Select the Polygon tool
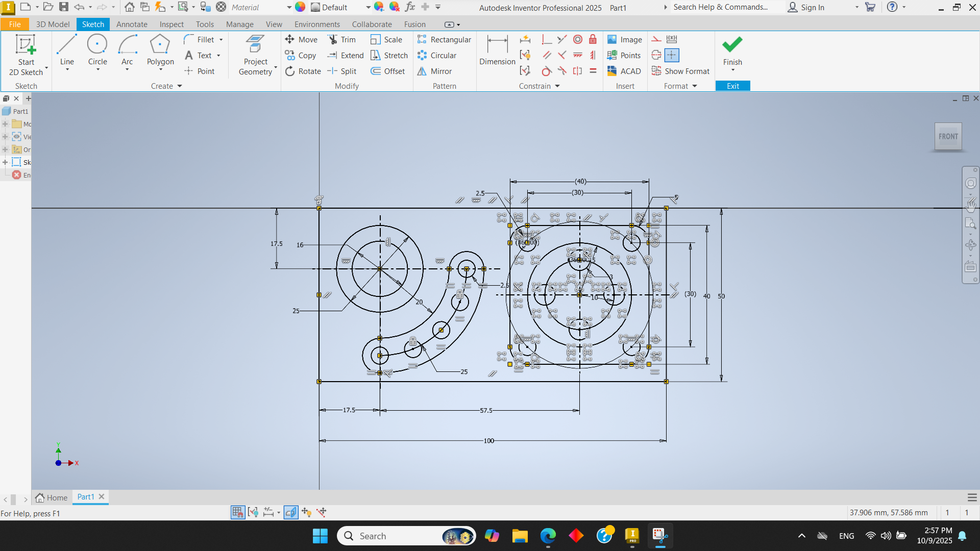 point(160,51)
